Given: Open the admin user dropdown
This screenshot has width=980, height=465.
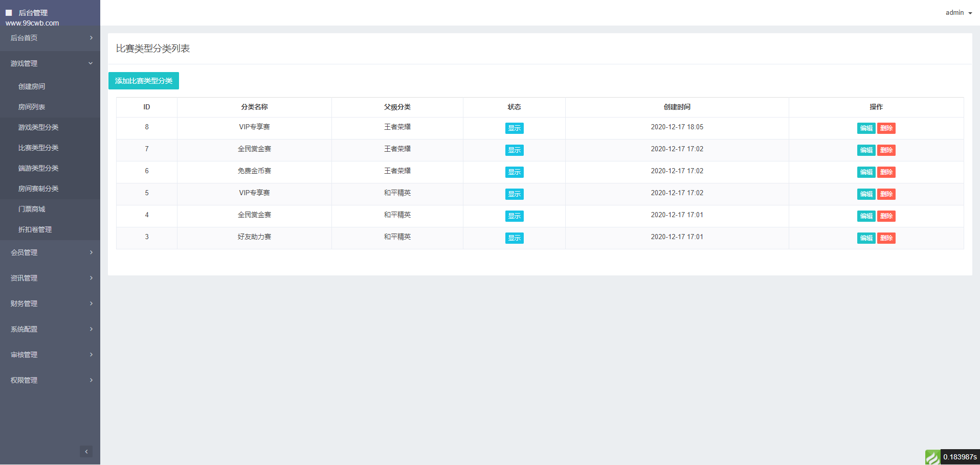Looking at the screenshot, I should (x=959, y=13).
